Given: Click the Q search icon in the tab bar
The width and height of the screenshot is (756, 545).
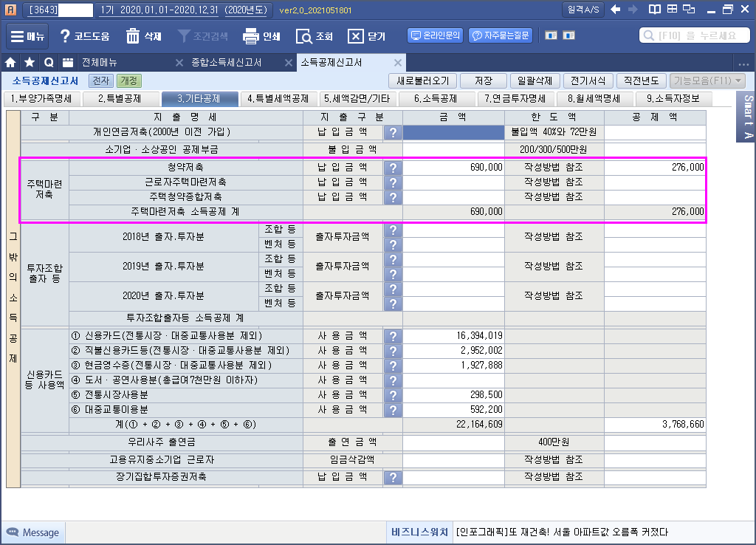Looking at the screenshot, I should [x=49, y=62].
